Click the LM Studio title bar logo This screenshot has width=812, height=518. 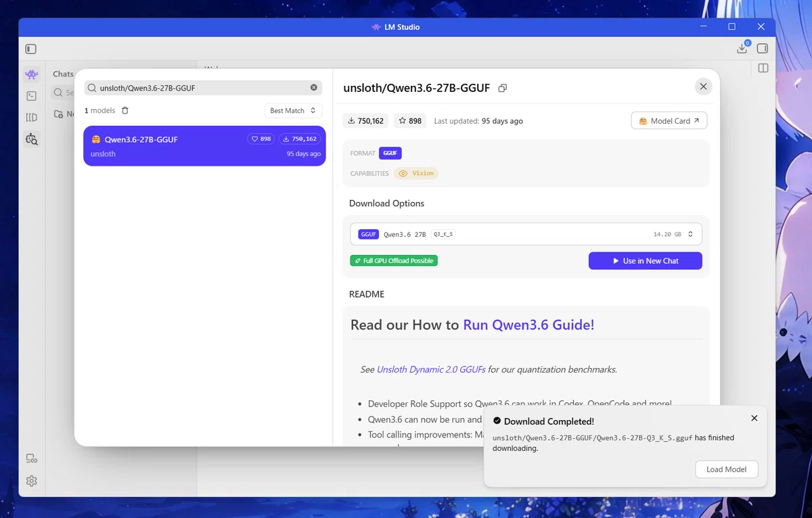click(376, 27)
